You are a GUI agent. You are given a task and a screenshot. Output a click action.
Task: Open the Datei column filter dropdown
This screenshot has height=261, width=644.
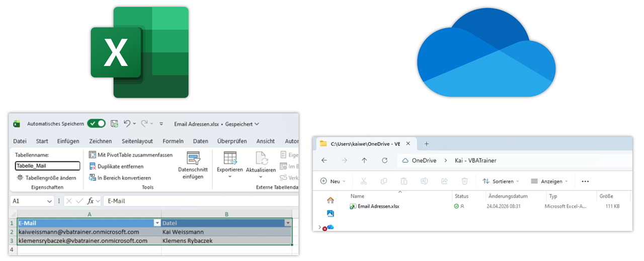click(288, 223)
